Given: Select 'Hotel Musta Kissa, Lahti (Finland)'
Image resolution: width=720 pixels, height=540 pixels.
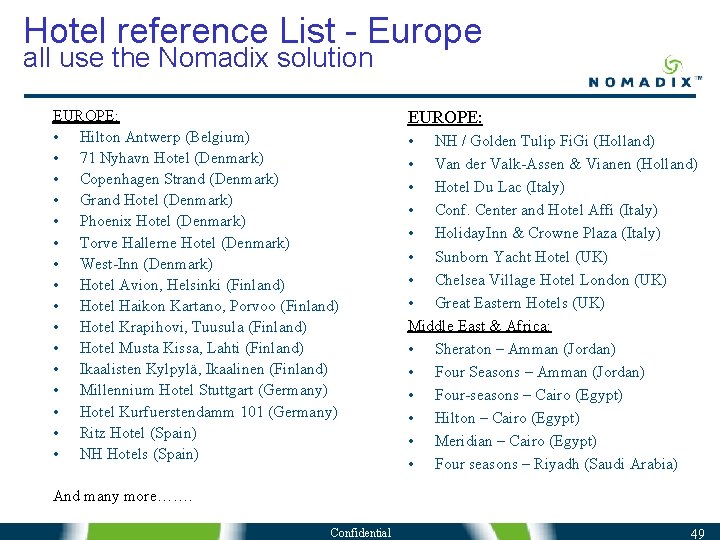Looking at the screenshot, I should click(x=191, y=349).
